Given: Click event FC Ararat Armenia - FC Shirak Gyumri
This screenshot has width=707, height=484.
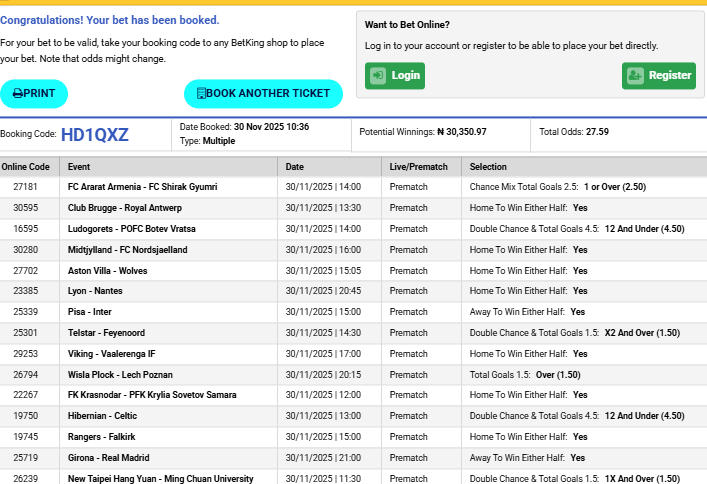Looking at the screenshot, I should 142,187.
